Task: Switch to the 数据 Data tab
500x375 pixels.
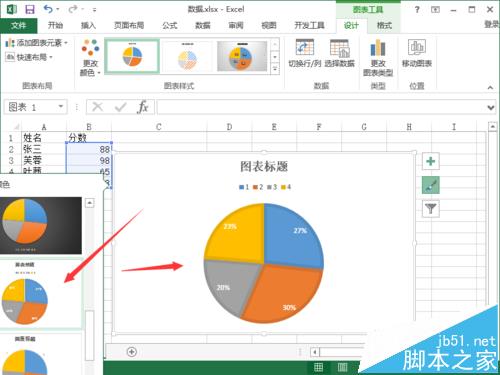Action: coord(203,25)
